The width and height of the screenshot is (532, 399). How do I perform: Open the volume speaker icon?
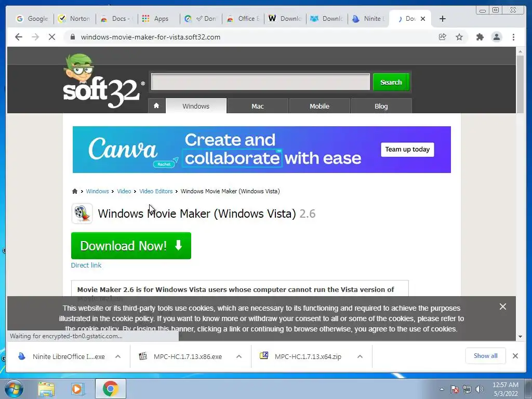coord(480,389)
